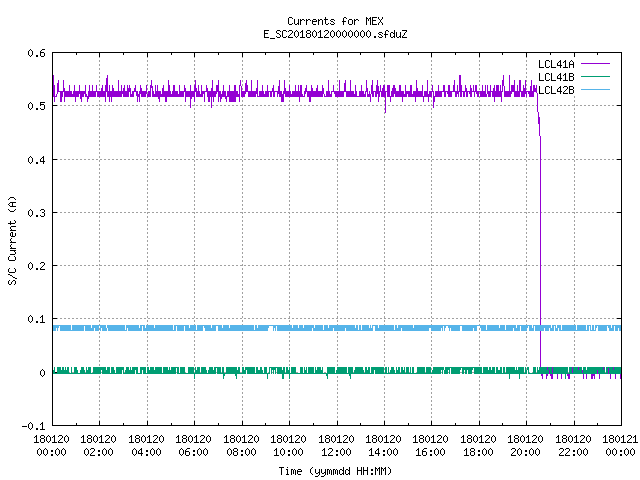Click the green LCL41B legend line sample
640x480 pixels.
[595, 76]
